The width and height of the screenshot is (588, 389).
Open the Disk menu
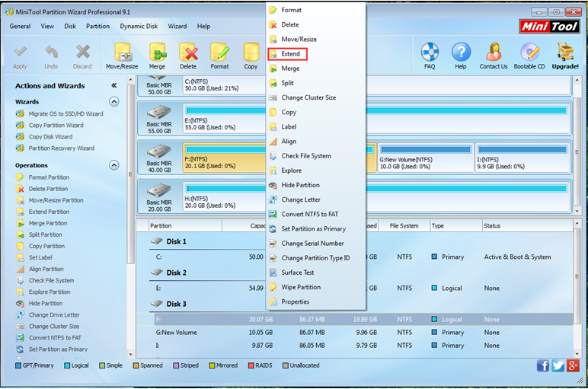pos(70,26)
